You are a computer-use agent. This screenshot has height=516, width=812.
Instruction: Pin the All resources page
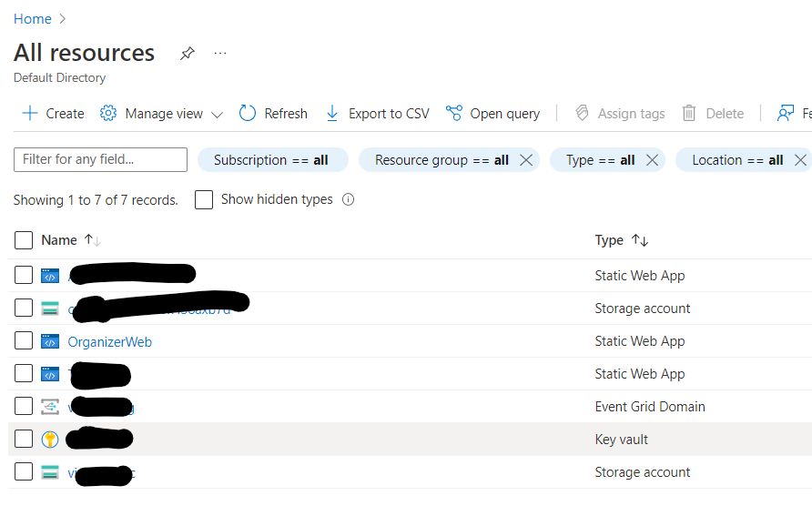(x=187, y=54)
